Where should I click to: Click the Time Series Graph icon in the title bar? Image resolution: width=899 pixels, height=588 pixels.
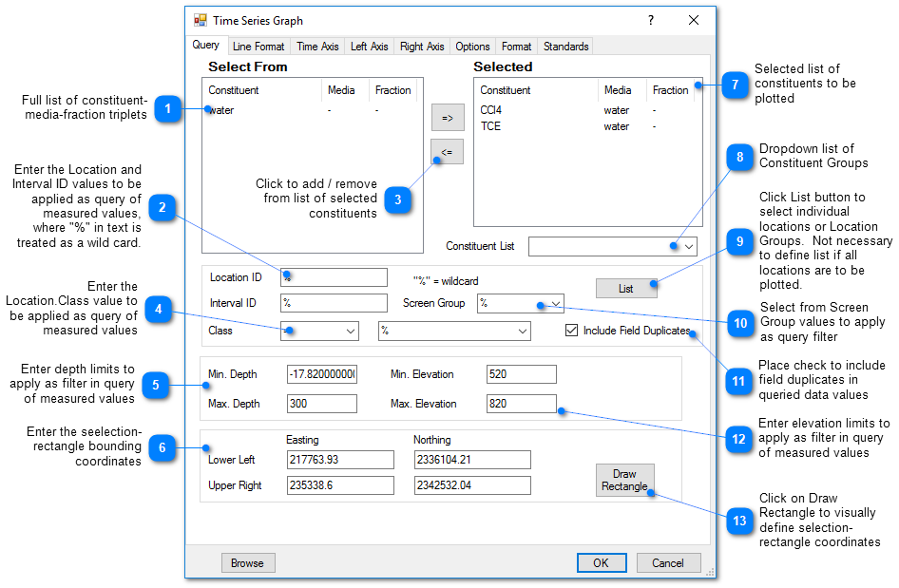click(x=199, y=20)
